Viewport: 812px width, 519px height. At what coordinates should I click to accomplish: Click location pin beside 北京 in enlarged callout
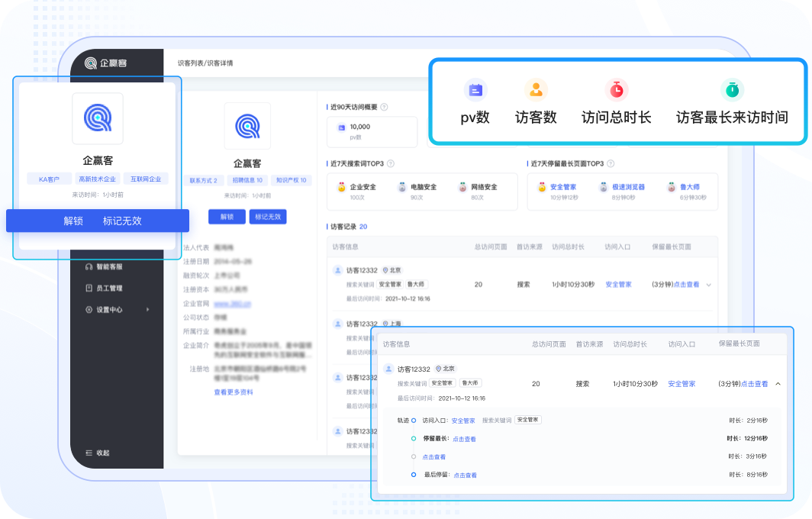click(x=439, y=369)
